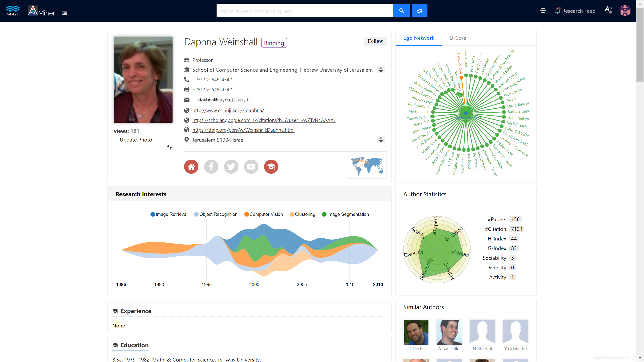Image resolution: width=644 pixels, height=362 pixels.
Task: Click the Twitter circle icon
Action: tap(231, 166)
